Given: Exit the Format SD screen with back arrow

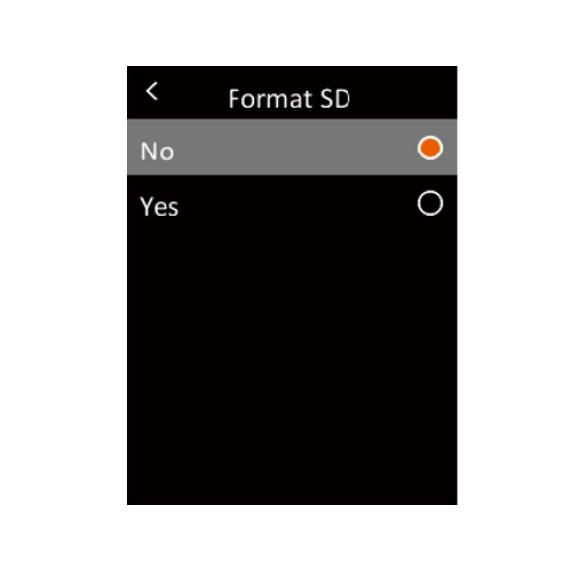Looking at the screenshot, I should tap(152, 91).
